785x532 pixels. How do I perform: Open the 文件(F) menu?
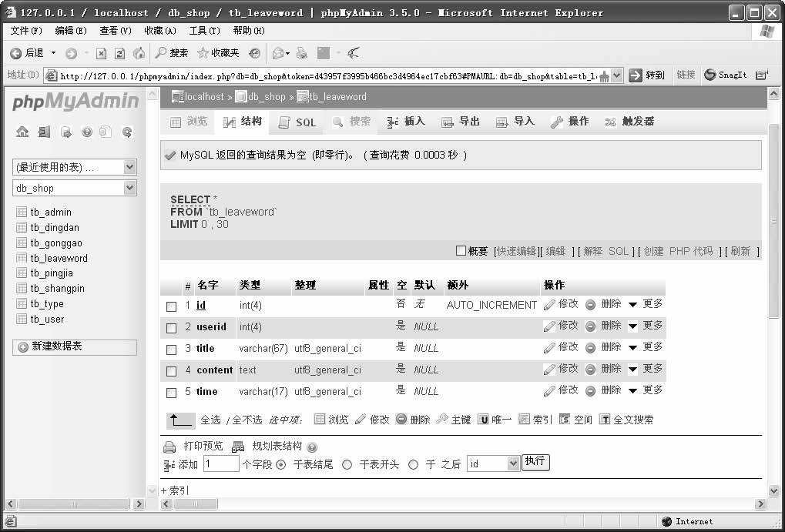[26, 31]
